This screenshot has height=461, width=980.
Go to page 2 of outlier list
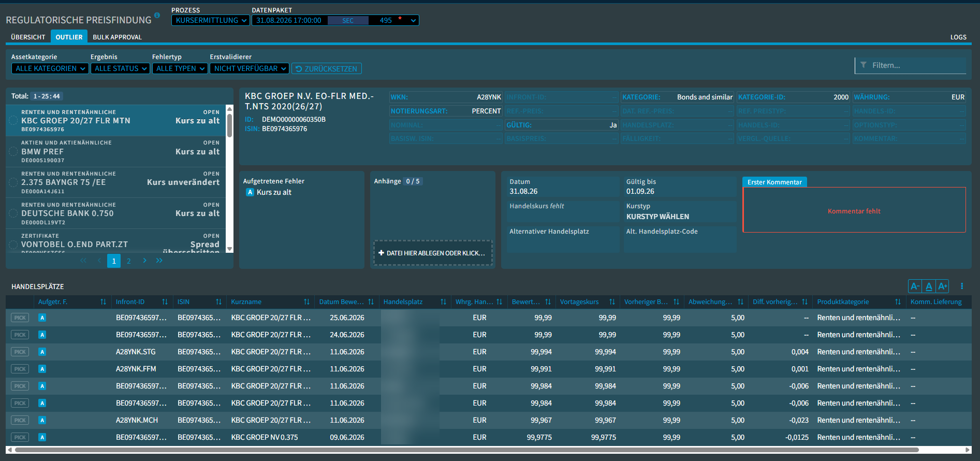128,261
